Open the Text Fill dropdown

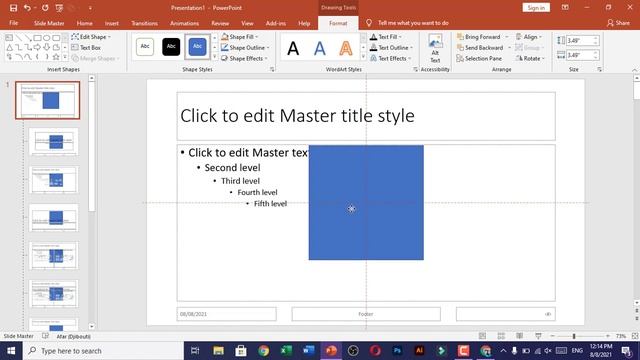386,37
